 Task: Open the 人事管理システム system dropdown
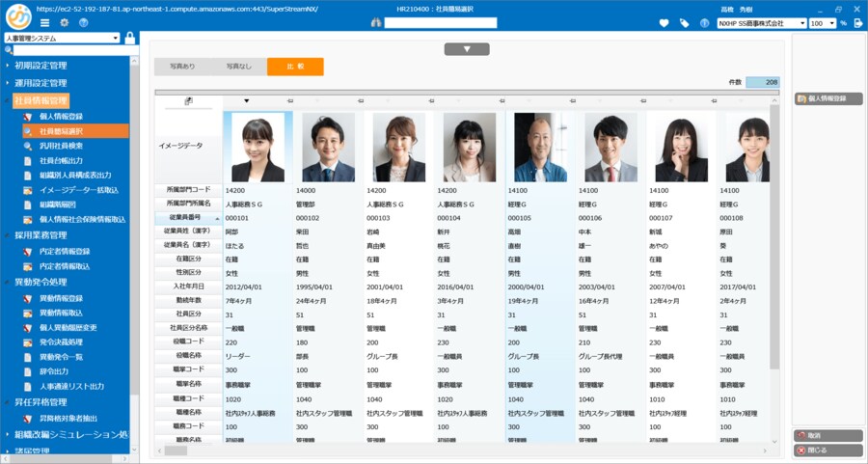click(x=62, y=38)
